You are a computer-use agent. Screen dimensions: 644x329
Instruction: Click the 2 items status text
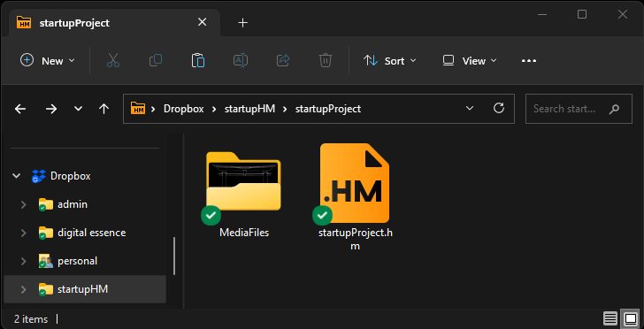(x=31, y=319)
